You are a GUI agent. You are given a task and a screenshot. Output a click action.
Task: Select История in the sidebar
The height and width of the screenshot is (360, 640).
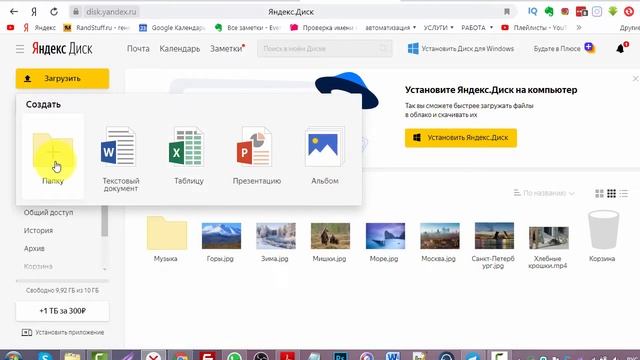coord(38,230)
